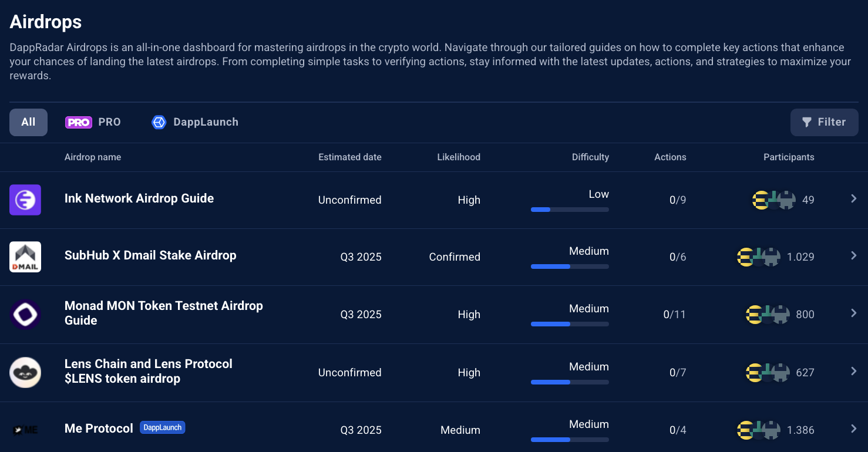Click the Me Protocol logo icon

click(25, 430)
